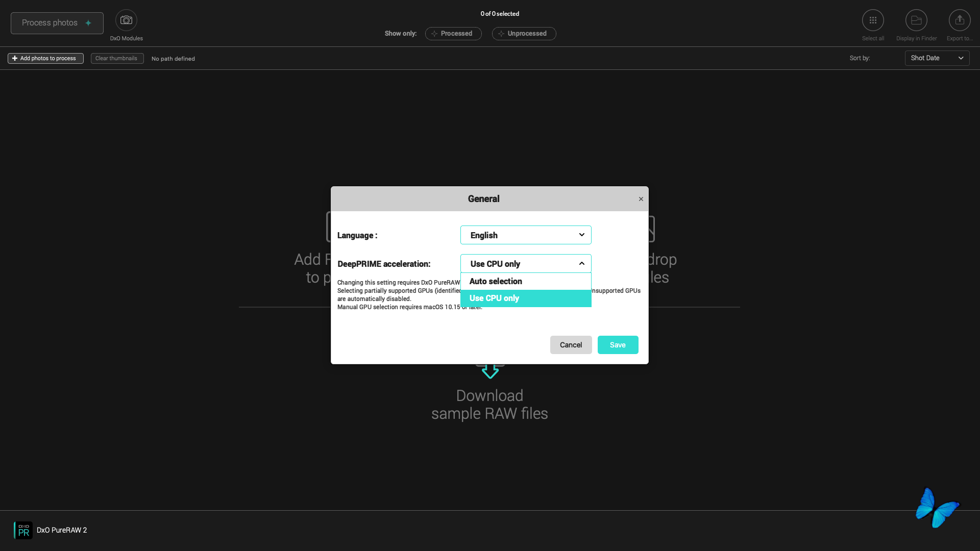Toggle the Unprocessed filter
The width and height of the screenshot is (980, 551).
[x=524, y=34]
